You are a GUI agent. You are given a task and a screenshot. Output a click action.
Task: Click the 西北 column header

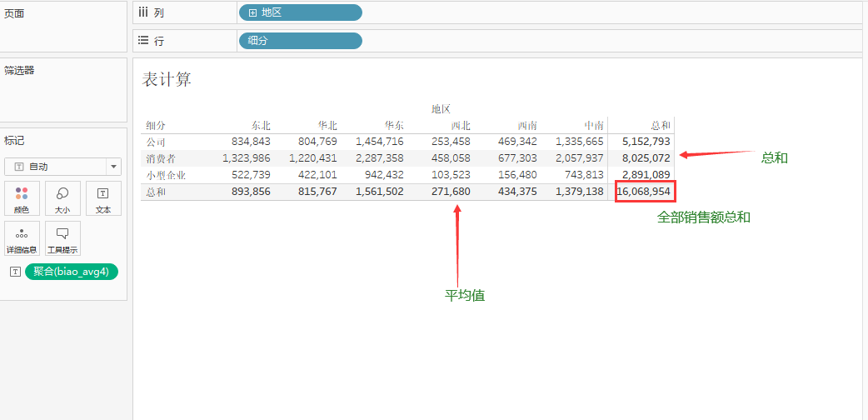(460, 126)
